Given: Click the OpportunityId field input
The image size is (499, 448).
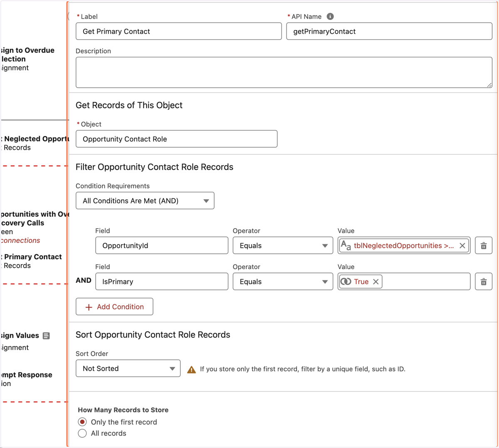Looking at the screenshot, I should click(162, 245).
